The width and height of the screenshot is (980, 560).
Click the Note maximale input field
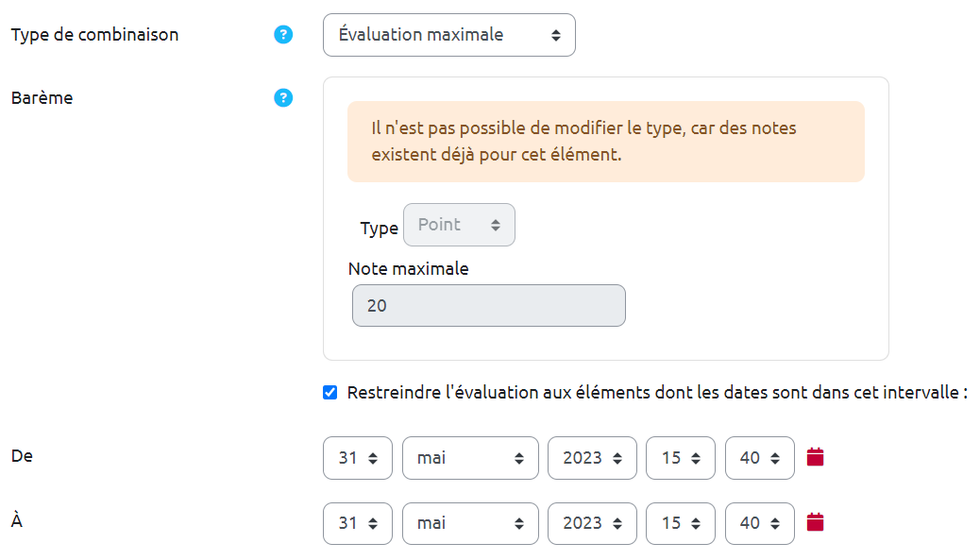click(x=488, y=306)
